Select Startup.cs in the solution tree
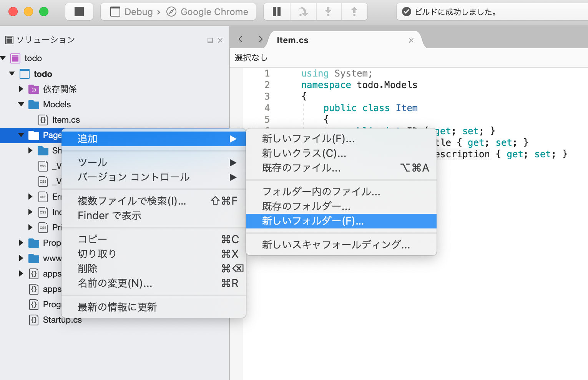 pos(62,320)
